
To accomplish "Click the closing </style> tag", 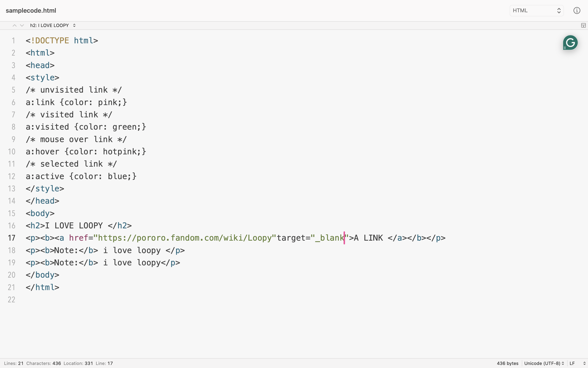I will pos(45,189).
